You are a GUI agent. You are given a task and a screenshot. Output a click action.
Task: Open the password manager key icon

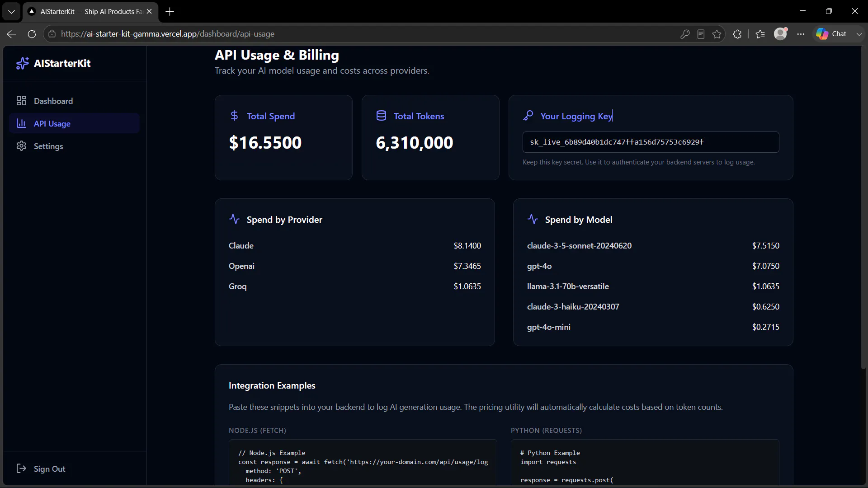click(x=685, y=34)
